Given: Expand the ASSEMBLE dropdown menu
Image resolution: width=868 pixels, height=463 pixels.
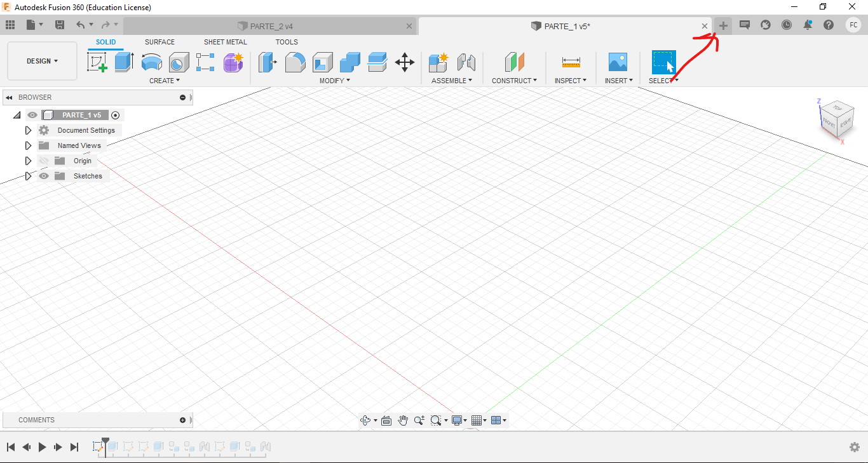Looking at the screenshot, I should tap(452, 81).
